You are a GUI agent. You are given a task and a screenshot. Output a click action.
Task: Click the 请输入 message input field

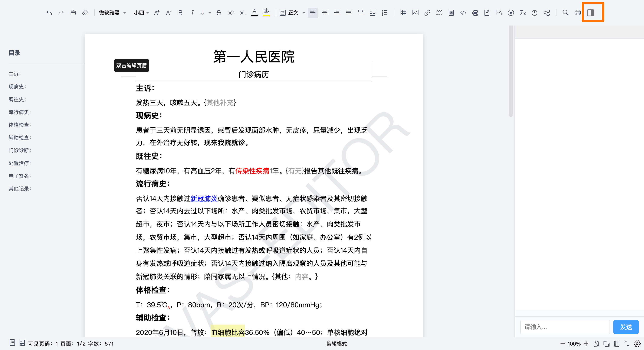click(x=565, y=327)
